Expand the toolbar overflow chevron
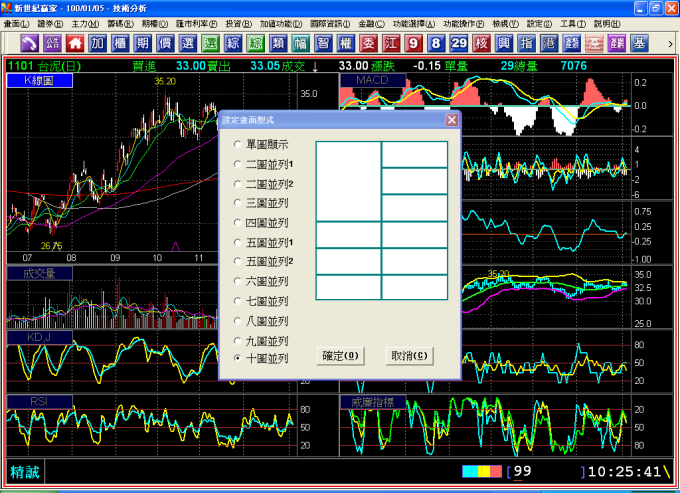680x493 pixels. pyautogui.click(x=670, y=44)
